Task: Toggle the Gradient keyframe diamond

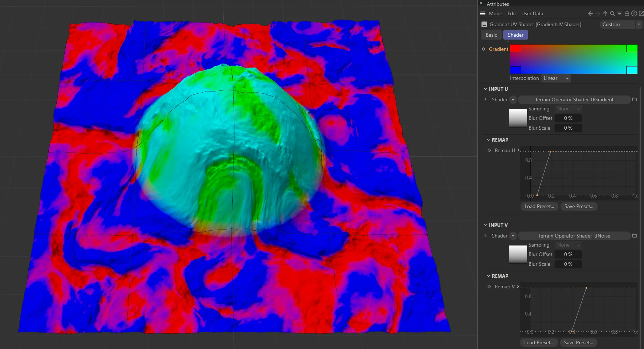Action: (484, 49)
